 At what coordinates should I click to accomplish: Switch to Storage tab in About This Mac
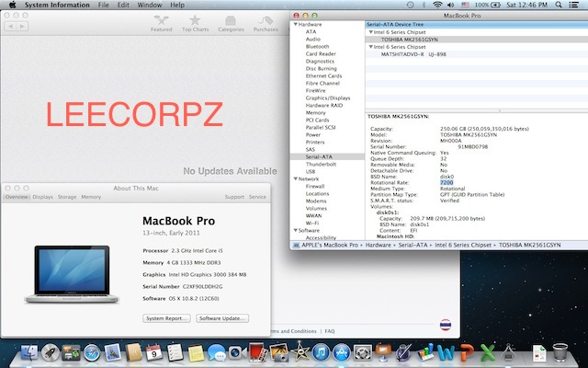point(67,197)
